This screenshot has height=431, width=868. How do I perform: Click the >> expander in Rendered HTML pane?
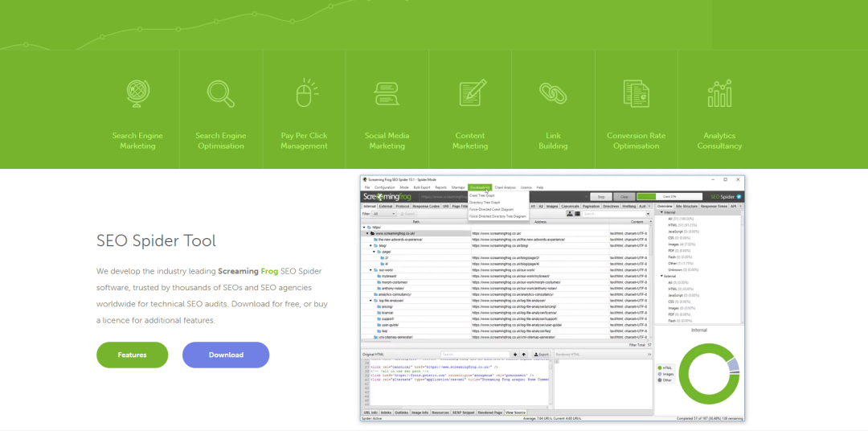click(649, 355)
